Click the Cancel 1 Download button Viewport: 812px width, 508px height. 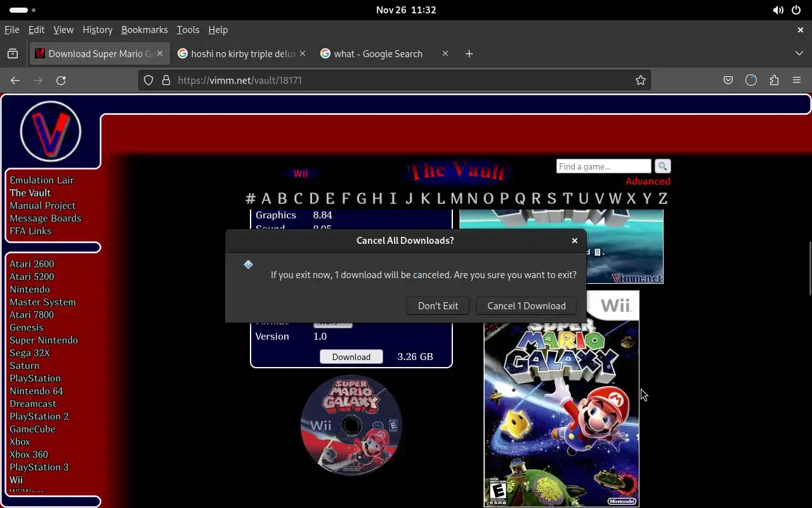[526, 305]
